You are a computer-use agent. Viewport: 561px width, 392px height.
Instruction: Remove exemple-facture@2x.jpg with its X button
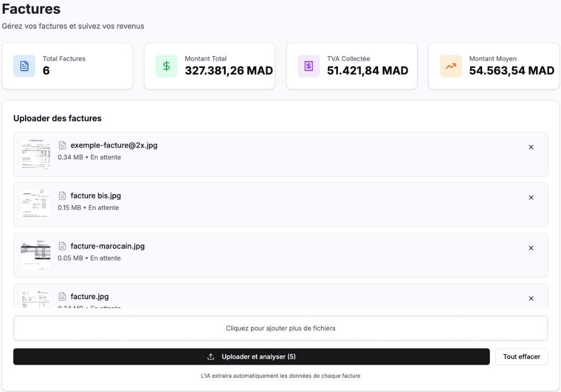coord(531,147)
